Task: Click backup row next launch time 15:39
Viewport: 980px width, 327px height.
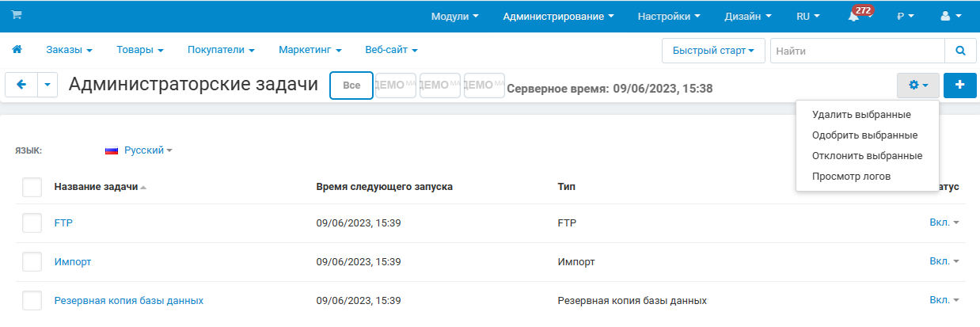Action: (x=358, y=301)
